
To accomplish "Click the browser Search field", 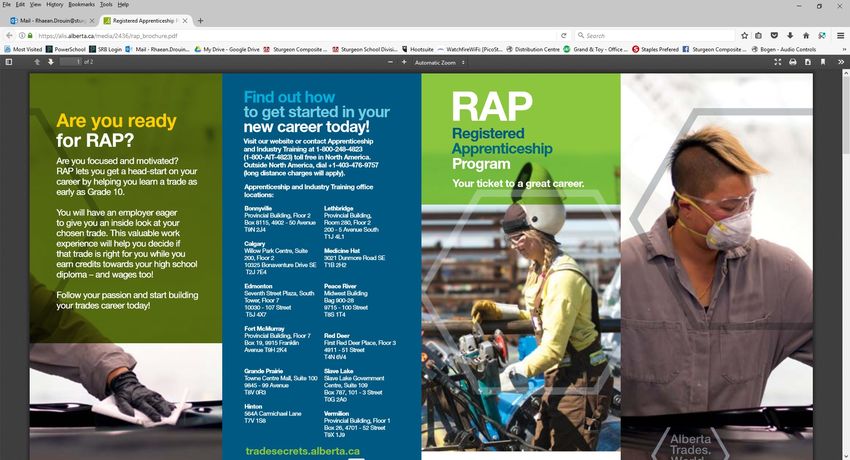I will coord(654,35).
